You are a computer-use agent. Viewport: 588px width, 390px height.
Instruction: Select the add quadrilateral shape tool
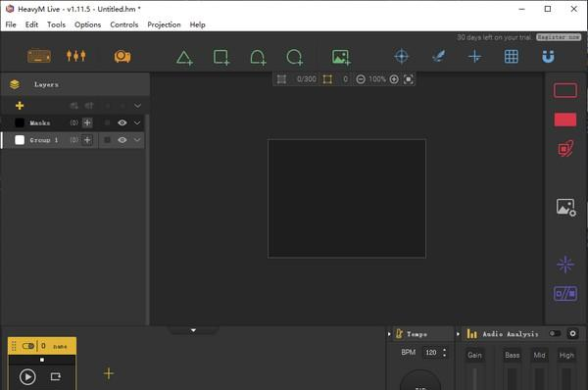[x=221, y=58]
